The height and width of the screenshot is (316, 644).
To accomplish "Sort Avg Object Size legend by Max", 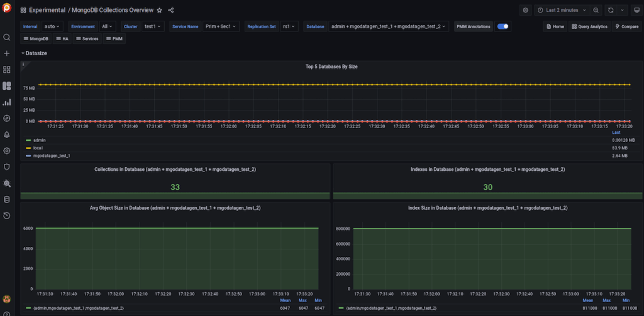I will click(x=303, y=300).
